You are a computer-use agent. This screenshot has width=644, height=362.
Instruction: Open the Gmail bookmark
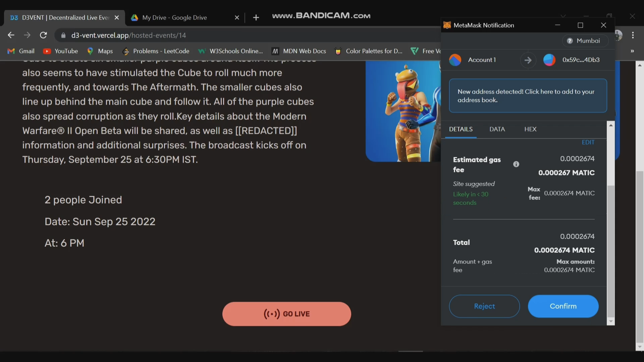coord(21,51)
